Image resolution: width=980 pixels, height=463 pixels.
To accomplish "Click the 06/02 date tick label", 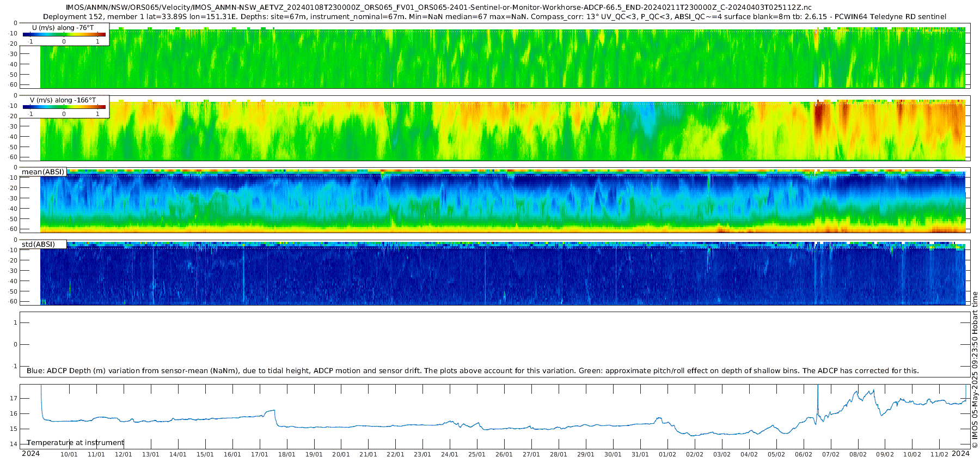I will tap(804, 454).
